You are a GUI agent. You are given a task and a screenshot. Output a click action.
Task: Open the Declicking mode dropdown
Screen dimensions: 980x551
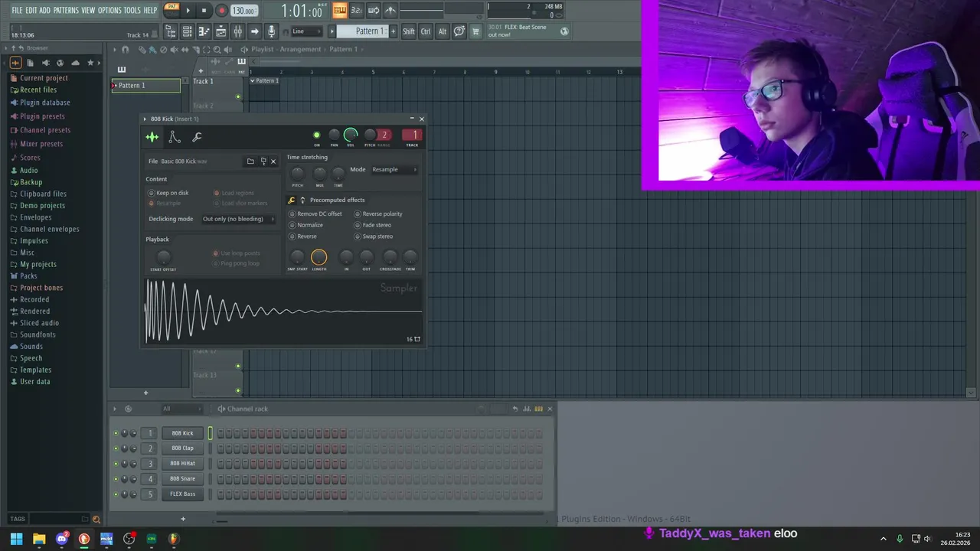coord(238,219)
